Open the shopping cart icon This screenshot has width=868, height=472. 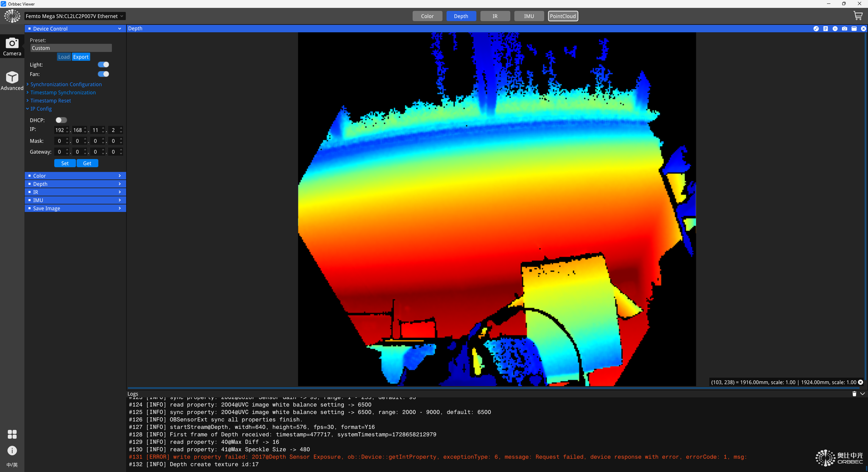pyautogui.click(x=858, y=16)
